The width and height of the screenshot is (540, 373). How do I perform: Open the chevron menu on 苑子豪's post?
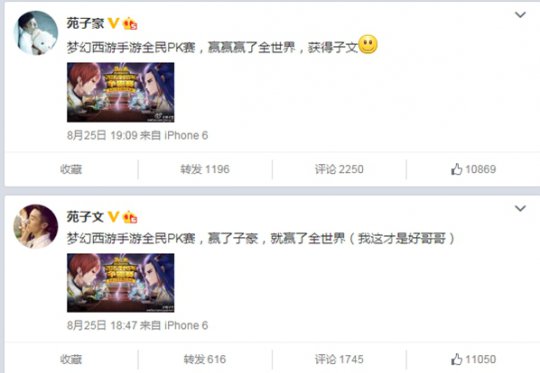[520, 14]
